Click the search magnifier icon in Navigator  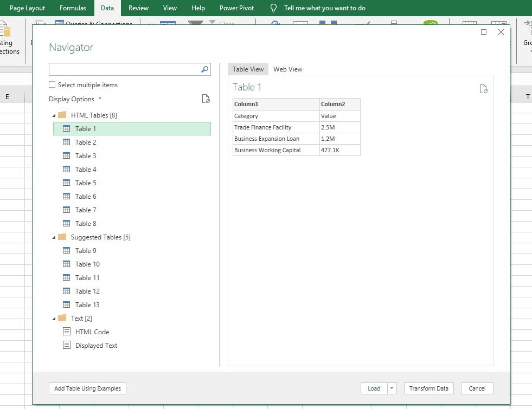[204, 69]
